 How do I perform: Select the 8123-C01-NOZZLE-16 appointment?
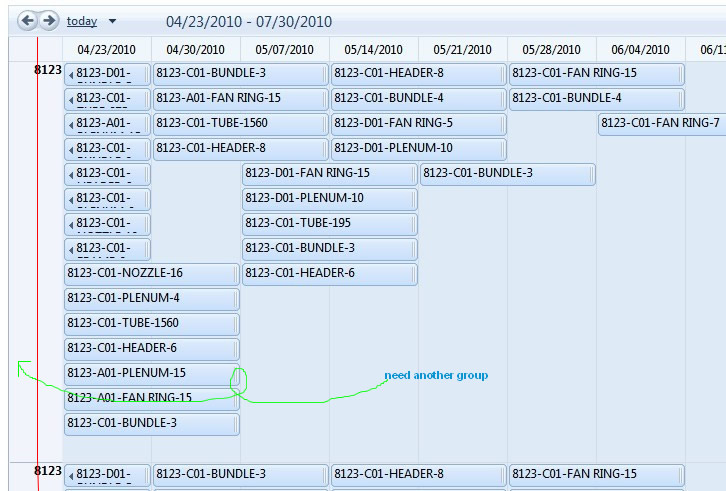152,274
